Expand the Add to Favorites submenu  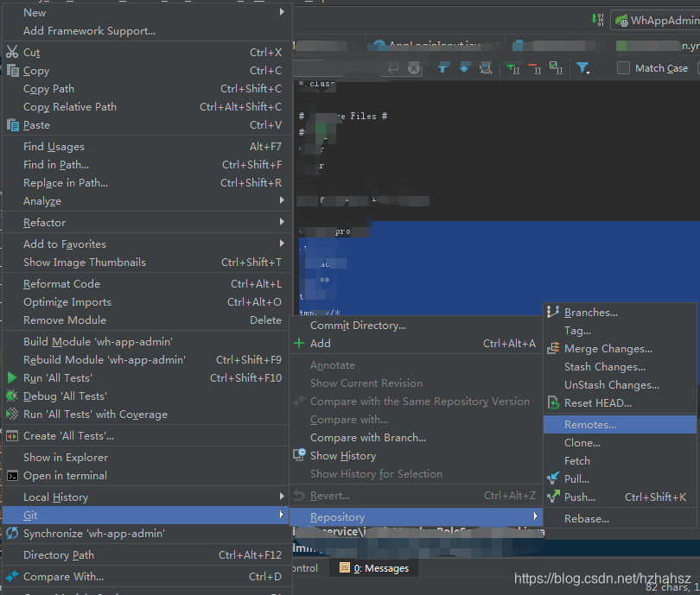(147, 244)
